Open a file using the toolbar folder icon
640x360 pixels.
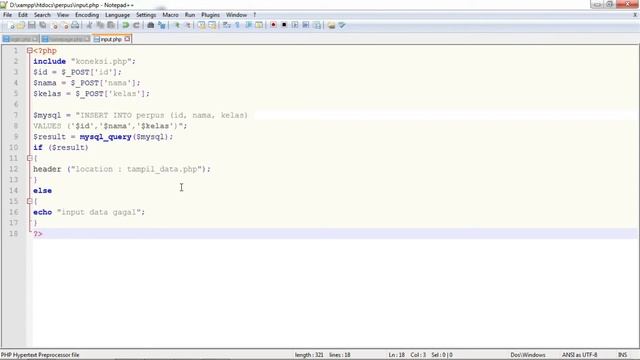point(21,25)
